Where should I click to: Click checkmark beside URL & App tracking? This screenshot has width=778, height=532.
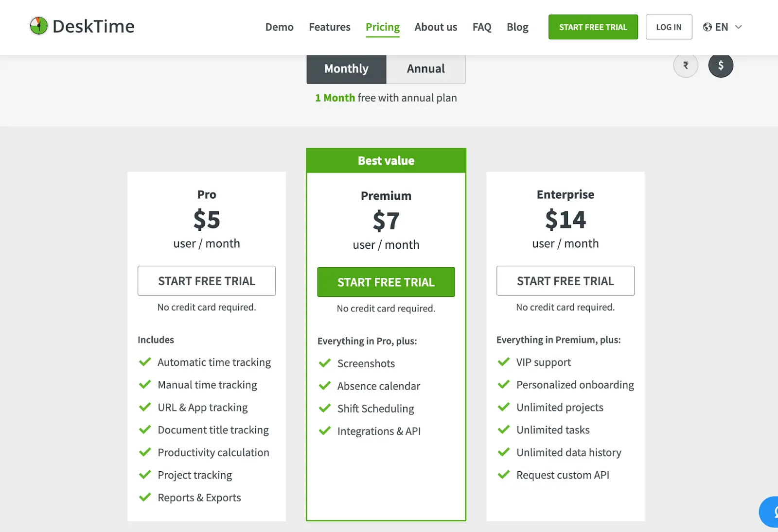click(145, 407)
